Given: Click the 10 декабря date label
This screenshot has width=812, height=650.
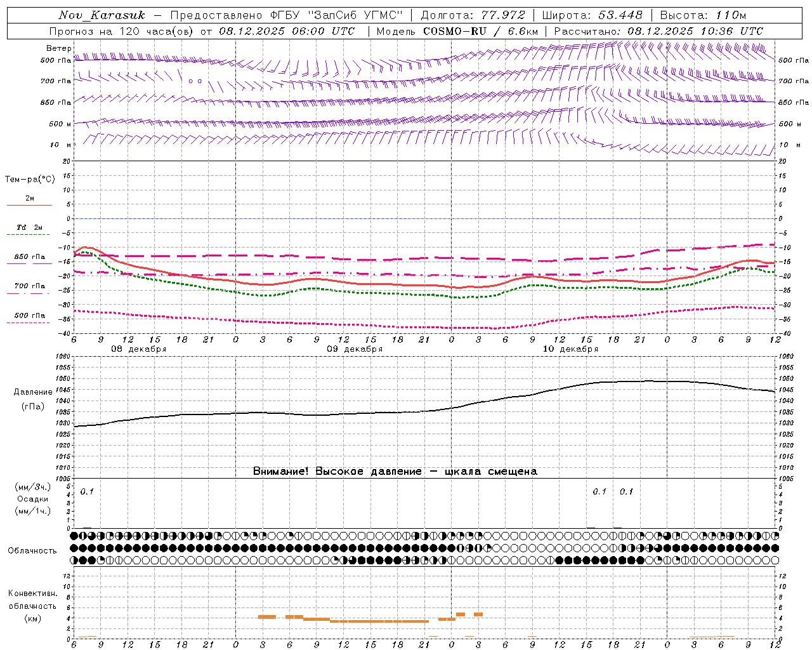Looking at the screenshot, I should [x=570, y=349].
